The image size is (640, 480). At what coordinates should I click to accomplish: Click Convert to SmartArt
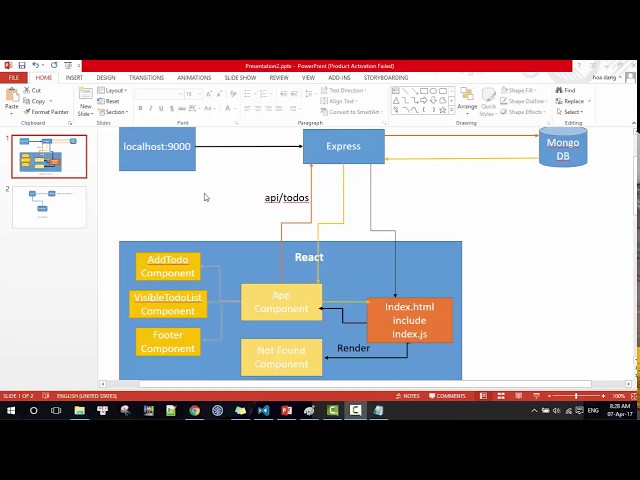[352, 112]
